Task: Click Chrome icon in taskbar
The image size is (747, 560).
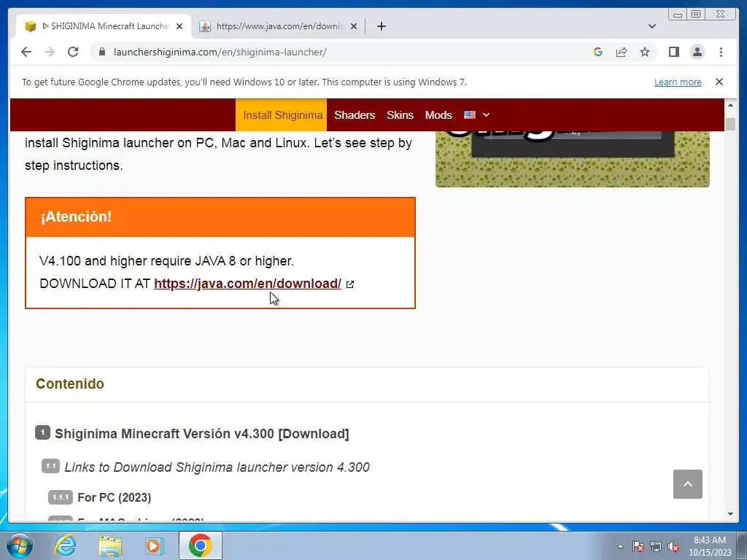Action: pyautogui.click(x=200, y=545)
